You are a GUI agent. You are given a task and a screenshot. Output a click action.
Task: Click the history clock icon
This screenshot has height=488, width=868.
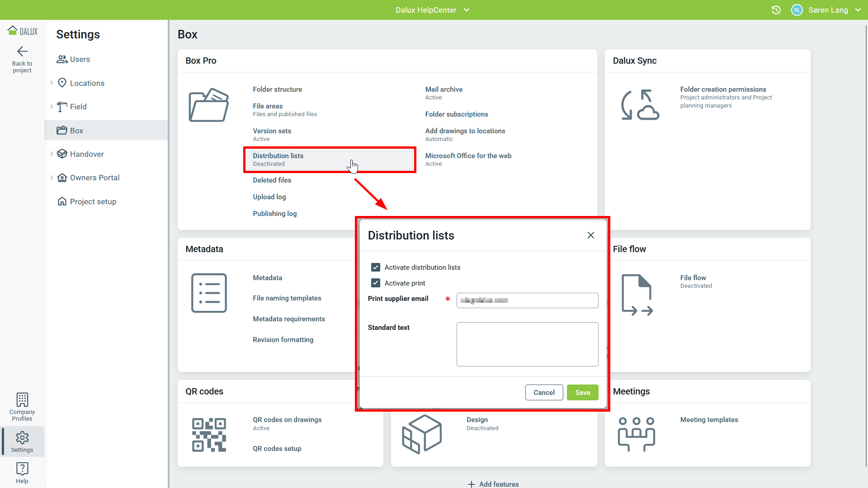pyautogui.click(x=776, y=10)
